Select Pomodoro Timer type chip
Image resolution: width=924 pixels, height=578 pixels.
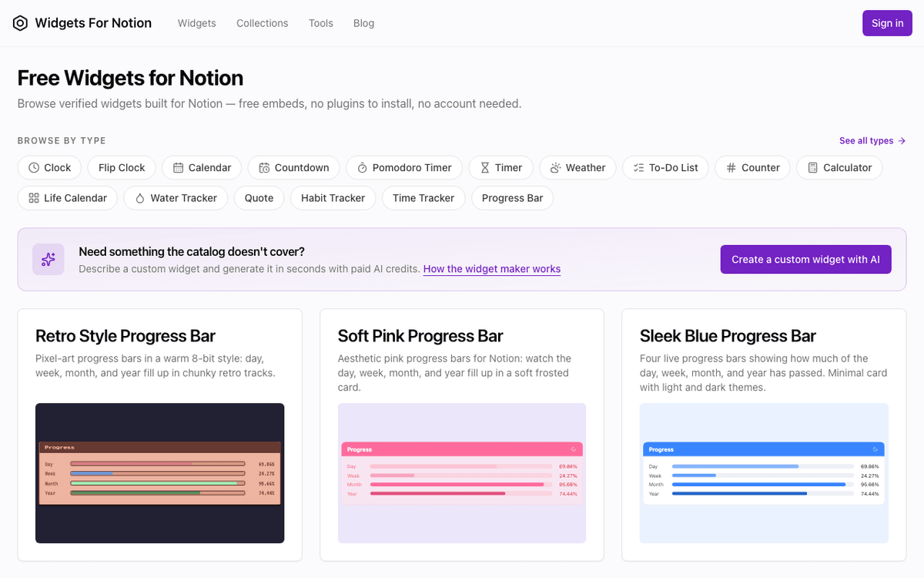[x=404, y=168]
